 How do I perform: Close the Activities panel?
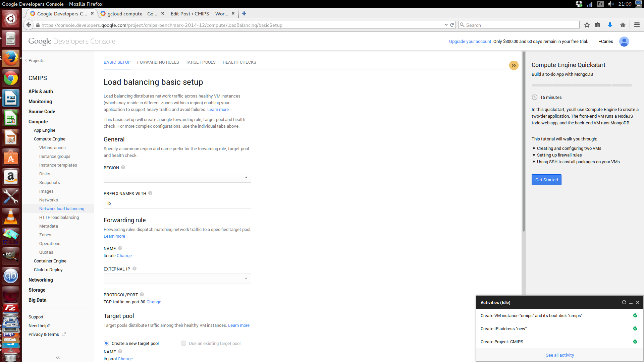coord(638,302)
